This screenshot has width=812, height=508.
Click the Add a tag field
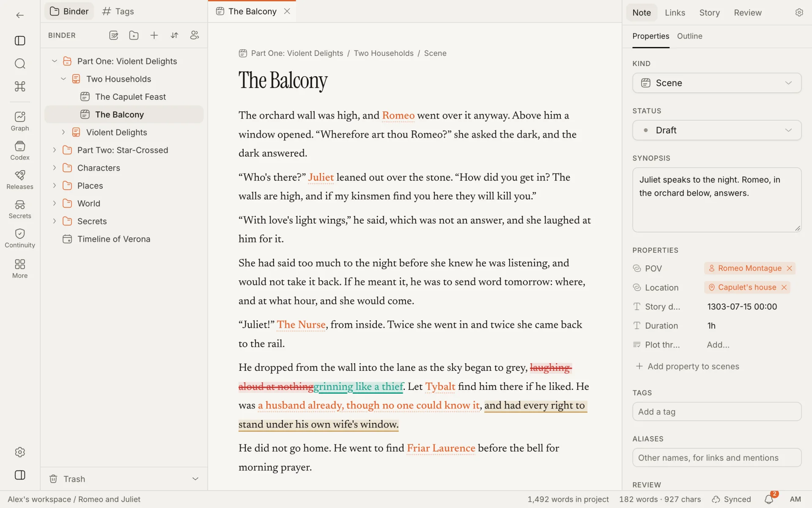tap(717, 411)
